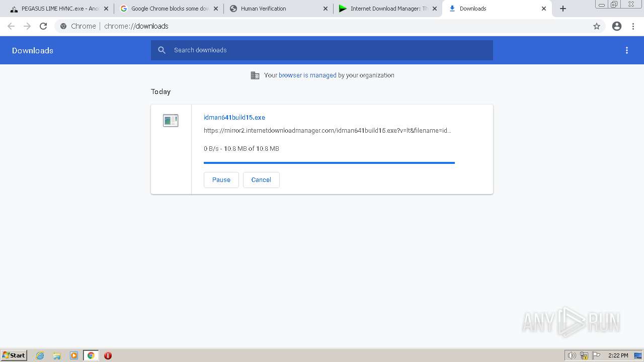Viewport: 644px width, 362px height.
Task: Click the Downloads page title
Action: (33, 50)
